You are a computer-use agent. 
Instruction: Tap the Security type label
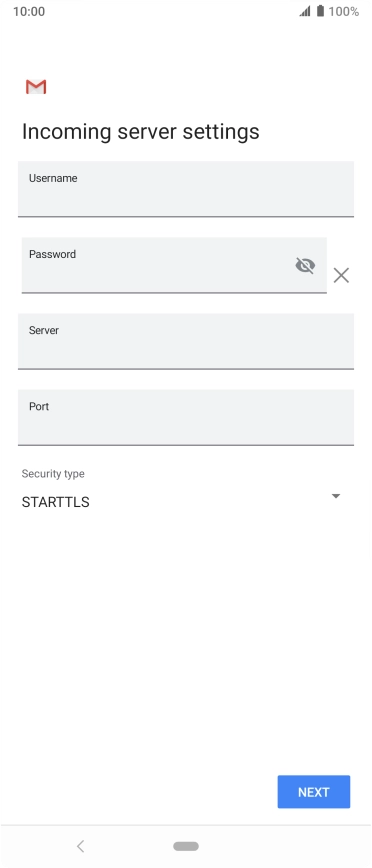(x=53, y=474)
